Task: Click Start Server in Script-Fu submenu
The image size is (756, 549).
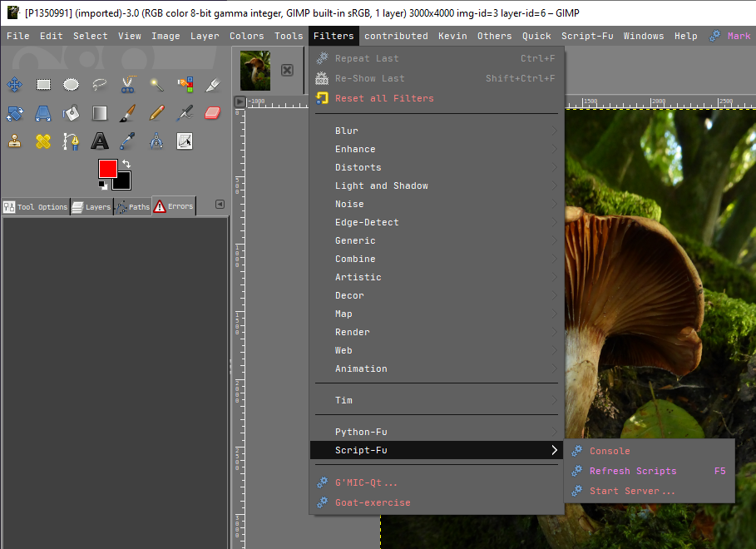Action: tap(650, 491)
